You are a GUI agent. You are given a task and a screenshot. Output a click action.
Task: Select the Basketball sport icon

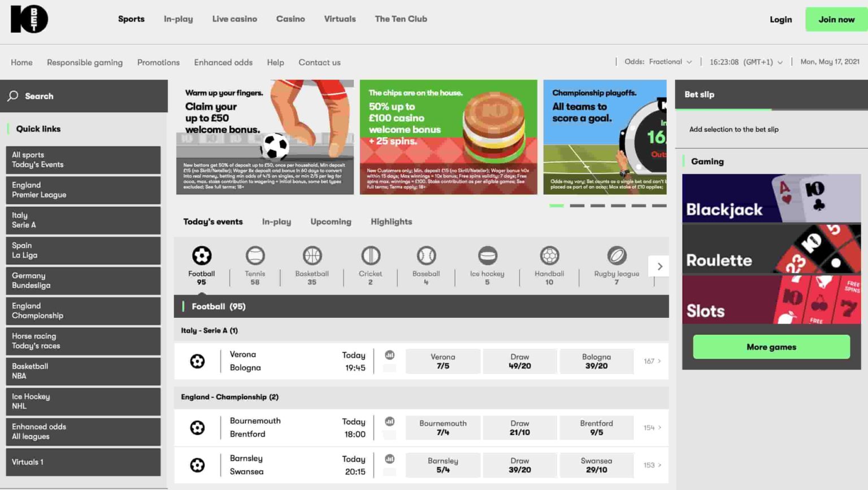tap(312, 255)
